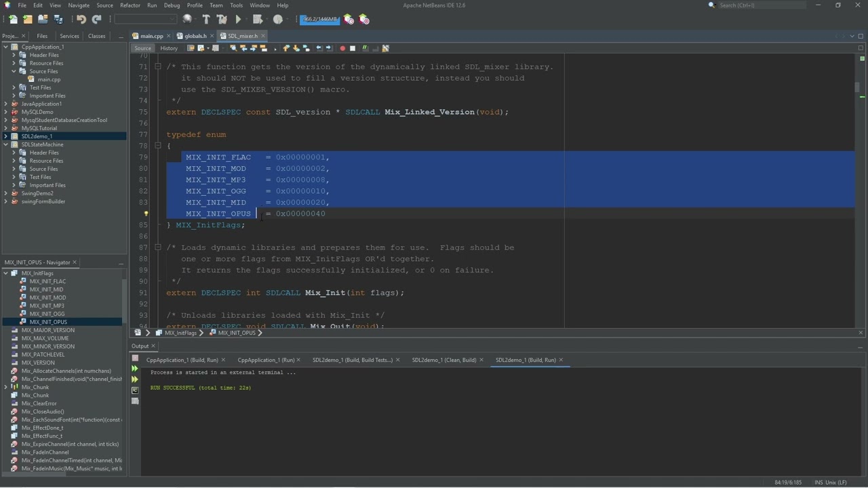Viewport: 868px width, 488px height.
Task: Switch to the globals.h editor tab
Action: 195,36
